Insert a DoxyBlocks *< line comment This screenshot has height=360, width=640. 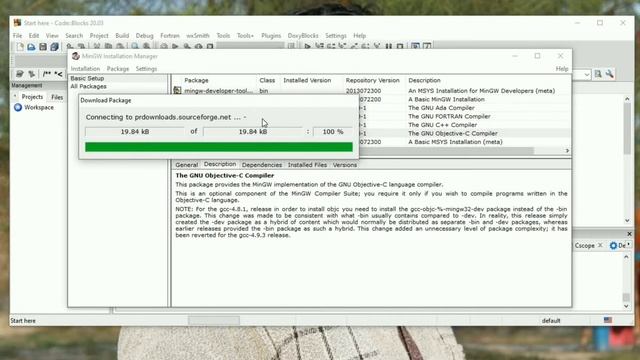click(x=58, y=74)
